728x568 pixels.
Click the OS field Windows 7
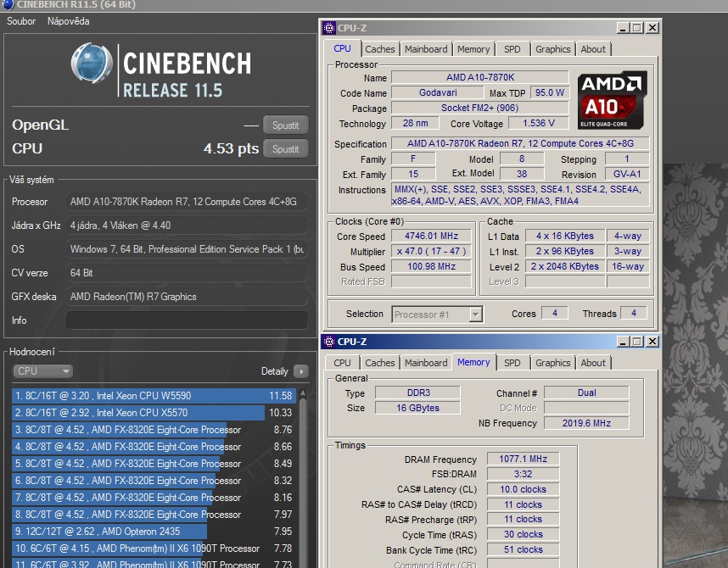(x=187, y=249)
